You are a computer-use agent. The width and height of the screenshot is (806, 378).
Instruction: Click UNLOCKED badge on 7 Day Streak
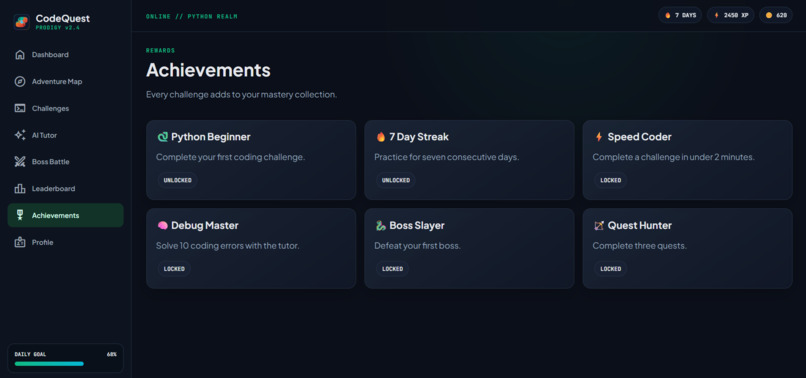coord(395,181)
